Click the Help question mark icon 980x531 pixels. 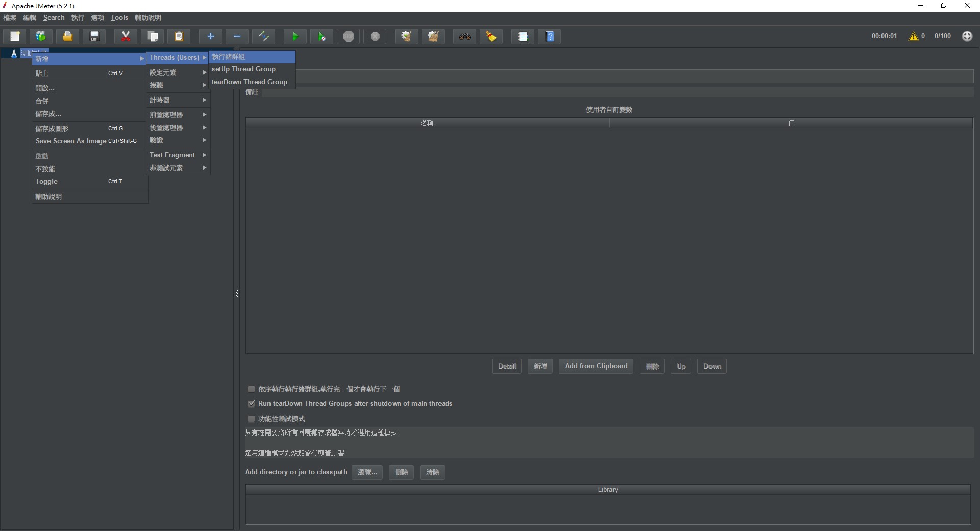click(550, 36)
